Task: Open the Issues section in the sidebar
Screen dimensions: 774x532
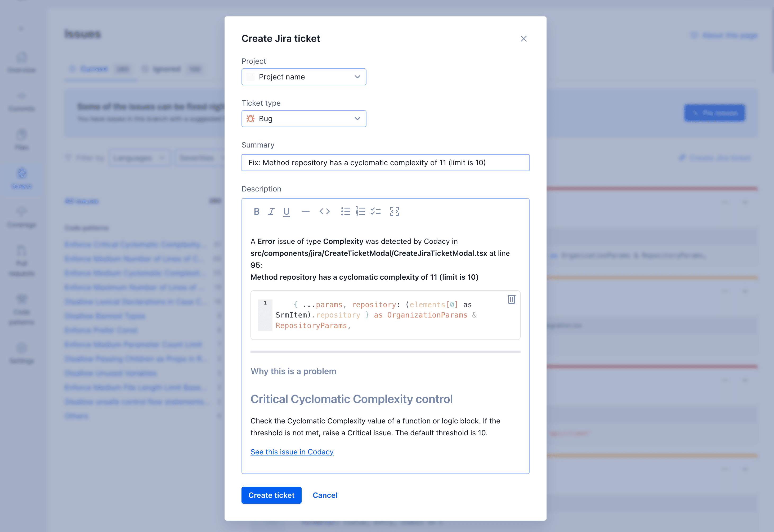Action: [21, 178]
